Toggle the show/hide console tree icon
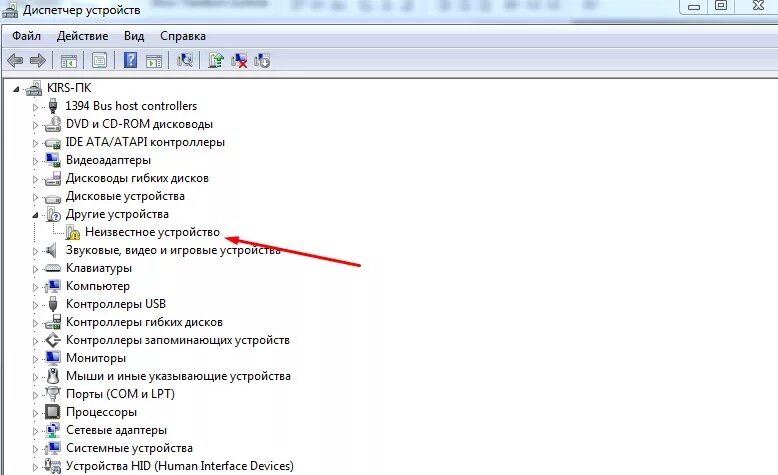This screenshot has width=778, height=475. (x=68, y=61)
